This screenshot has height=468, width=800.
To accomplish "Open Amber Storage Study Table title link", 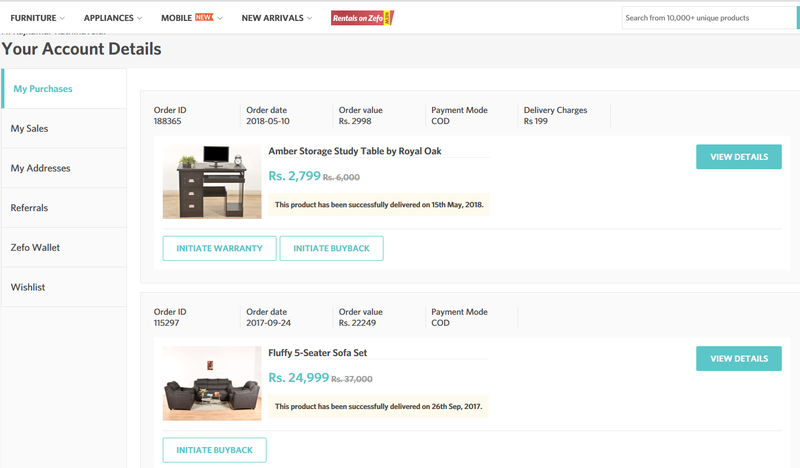I will [355, 151].
